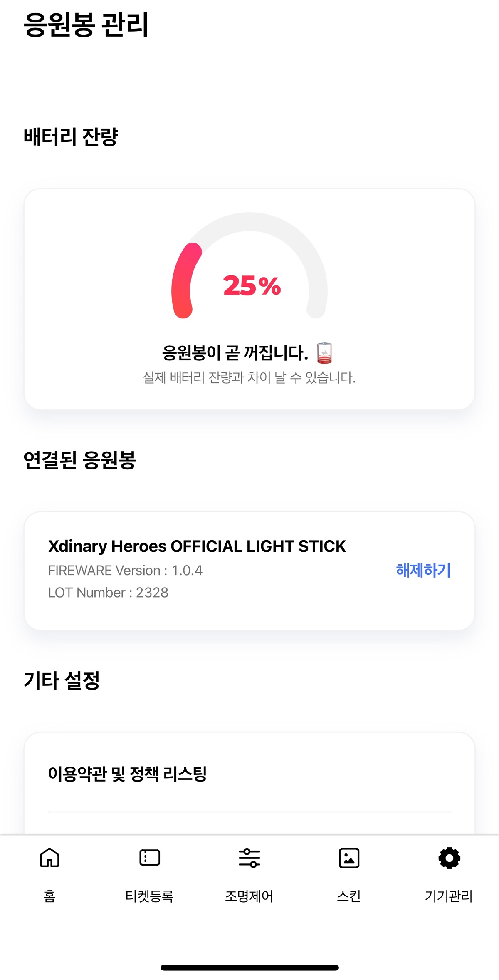This screenshot has height=980, width=499.
Task: Switch to the 스킨 tab label
Action: point(349,896)
